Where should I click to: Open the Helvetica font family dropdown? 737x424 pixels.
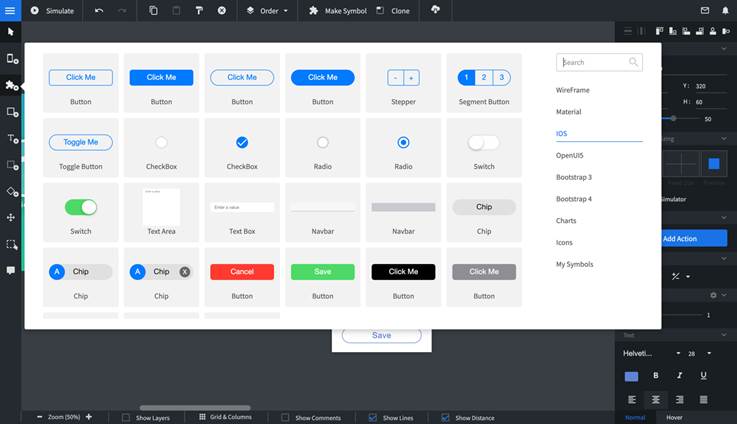pyautogui.click(x=642, y=353)
